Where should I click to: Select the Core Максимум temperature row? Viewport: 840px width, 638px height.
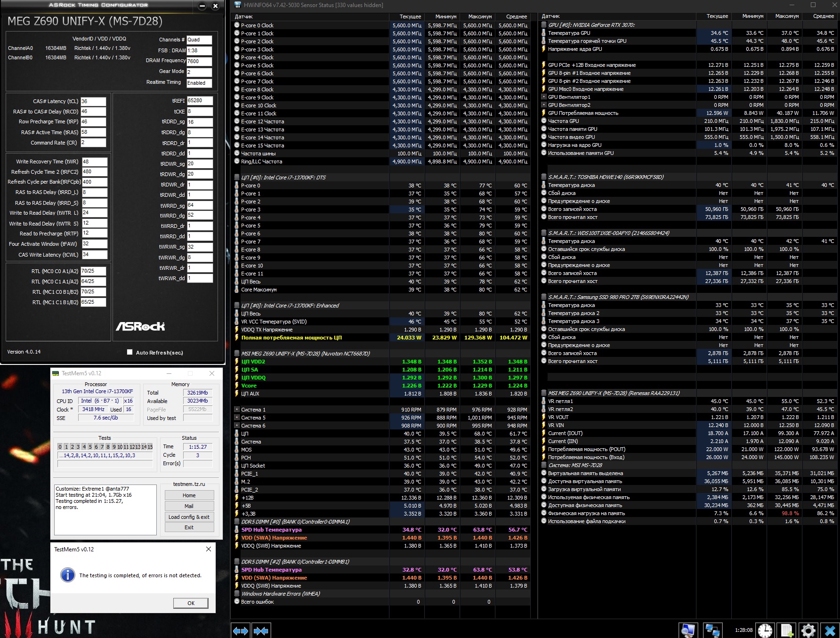(x=381, y=290)
